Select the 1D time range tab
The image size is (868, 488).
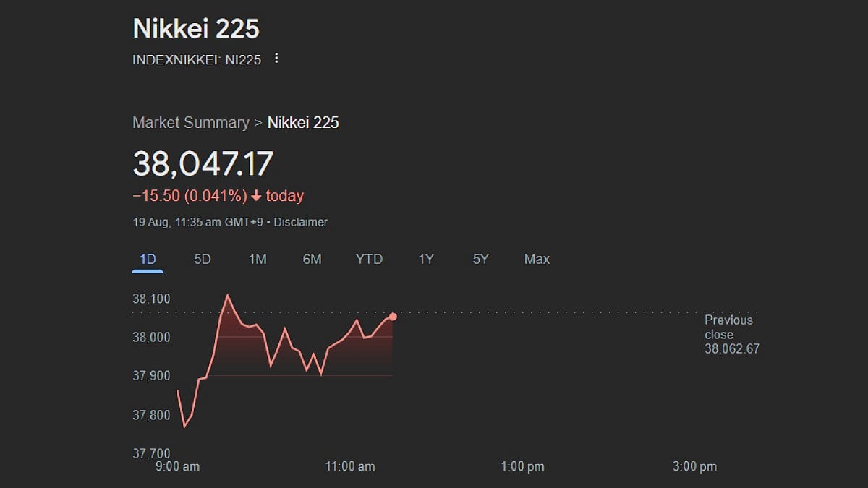click(x=148, y=260)
